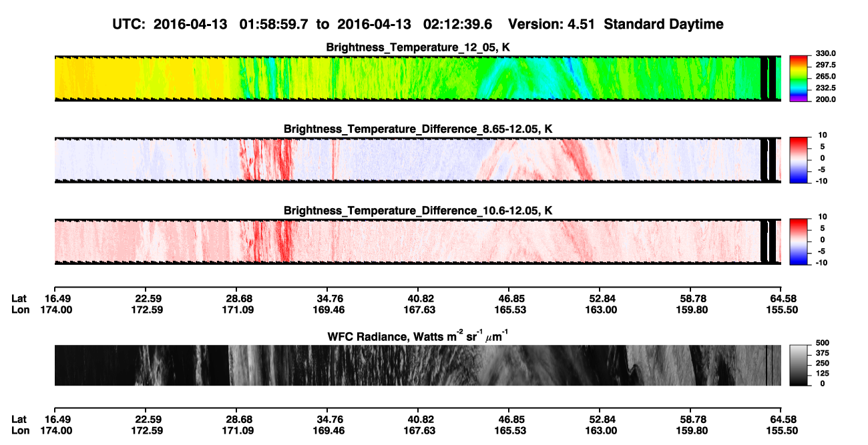
Task: Click longitude '172.59' on the axis above WFC title
Action: [148, 310]
